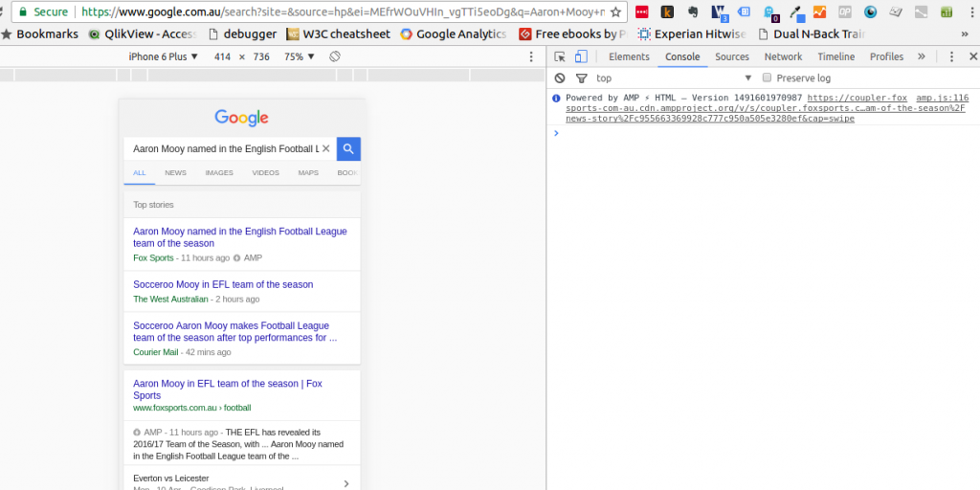The width and height of the screenshot is (980, 490).
Task: Switch to the Timeline tab
Action: tap(835, 56)
